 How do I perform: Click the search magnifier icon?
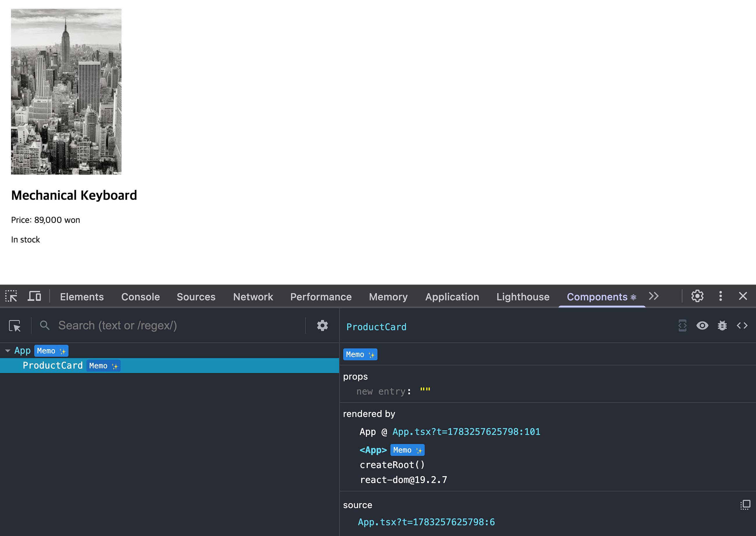(45, 326)
